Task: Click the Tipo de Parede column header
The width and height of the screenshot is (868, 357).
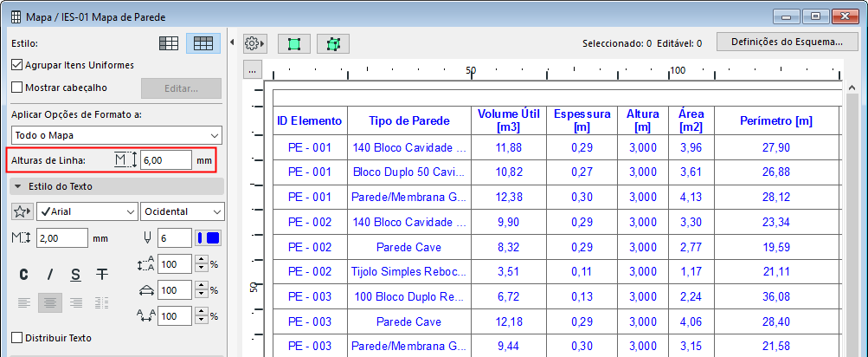Action: pos(409,120)
